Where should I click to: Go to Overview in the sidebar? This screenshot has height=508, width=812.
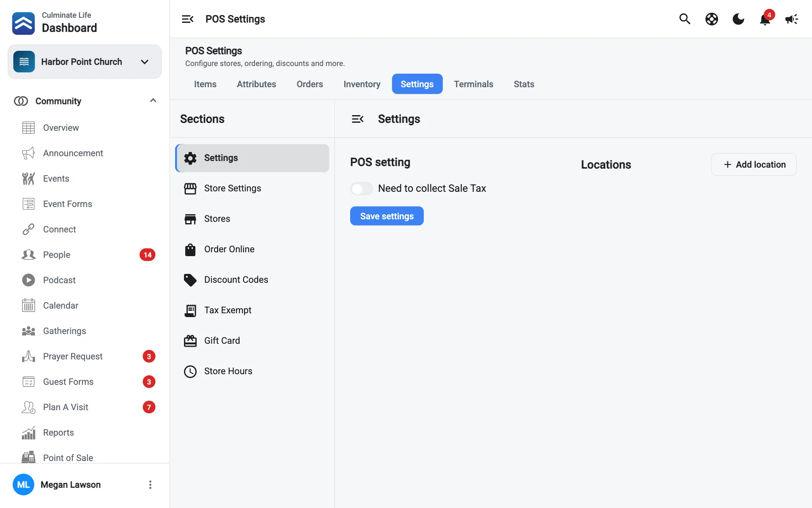85,127
